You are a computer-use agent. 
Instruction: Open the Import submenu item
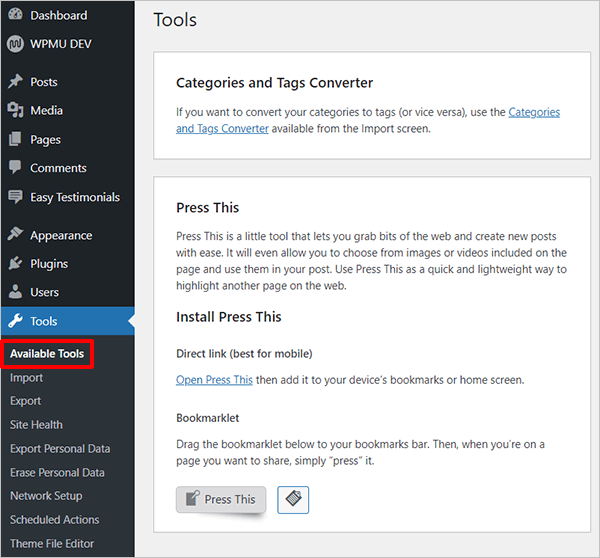coord(26,378)
